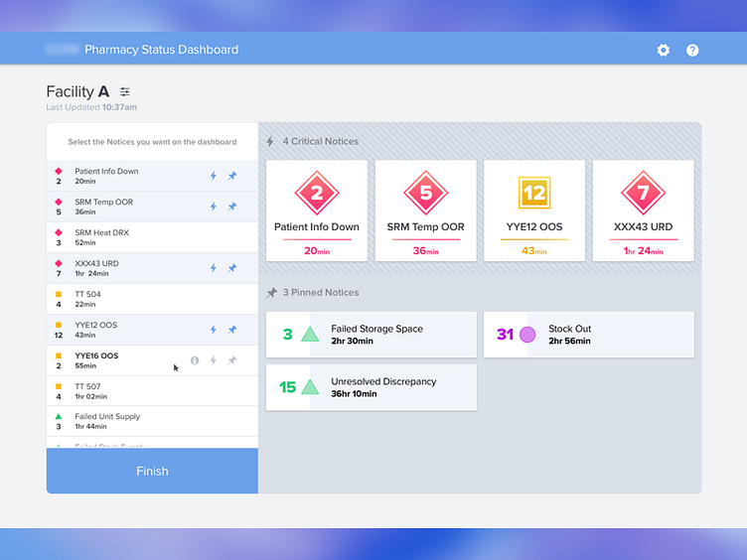Viewport: 747px width, 560px height.
Task: Click green triangle on Unresolved Discrepancy
Action: [x=310, y=386]
